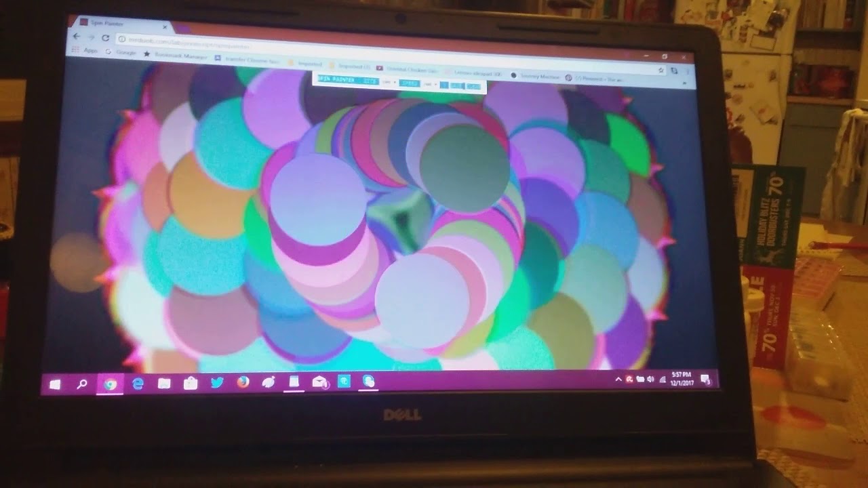Close the Spin Painter tab
This screenshot has width=868, height=488.
point(165,26)
